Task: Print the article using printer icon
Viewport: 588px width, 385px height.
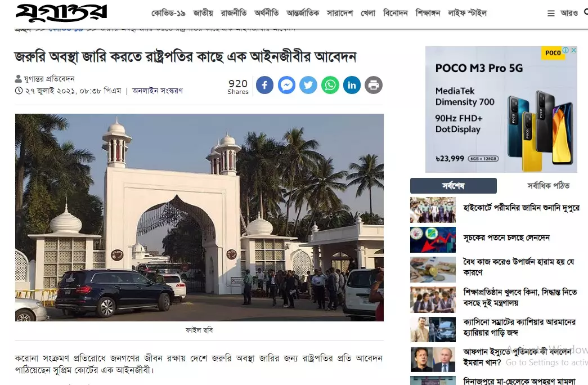Action: pyautogui.click(x=374, y=85)
